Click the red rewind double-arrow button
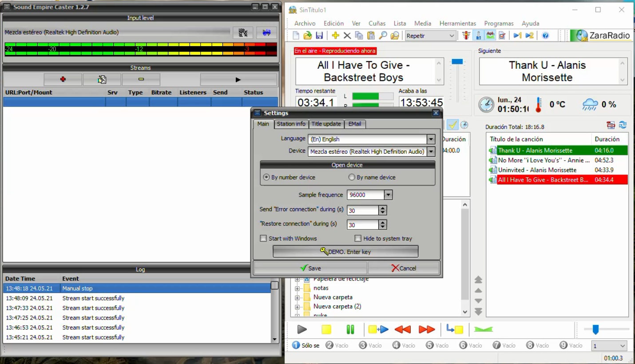 click(403, 329)
